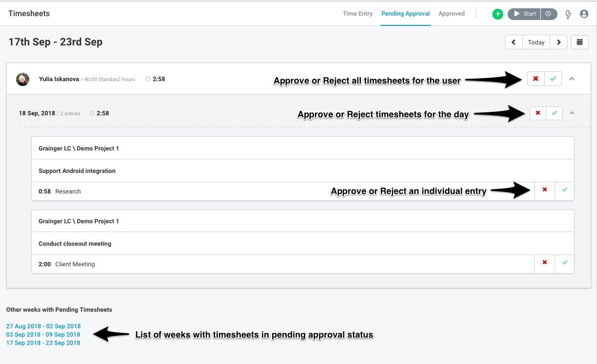597x364 pixels.
Task: Collapse Yulia Iskanova's timesheet section
Action: 572,79
